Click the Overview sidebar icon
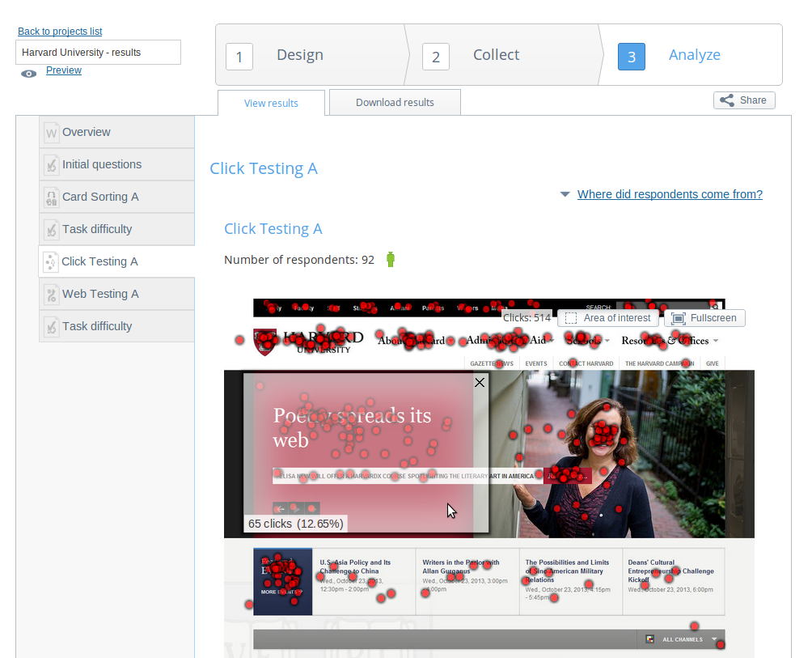This screenshot has height=658, width=812. [x=51, y=133]
